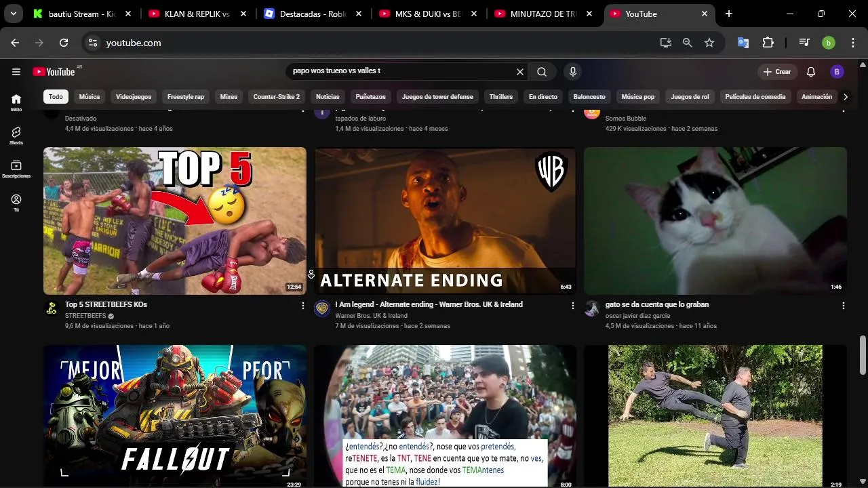Click the install app icon in address bar

(x=666, y=43)
